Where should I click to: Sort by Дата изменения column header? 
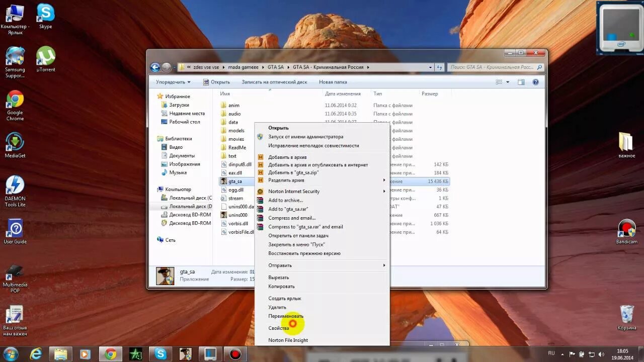tap(343, 94)
